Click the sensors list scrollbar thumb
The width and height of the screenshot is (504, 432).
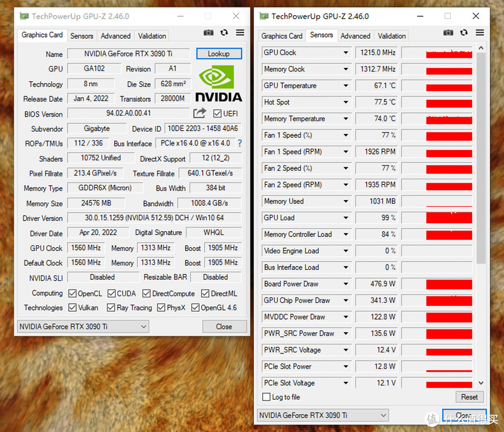click(481, 158)
